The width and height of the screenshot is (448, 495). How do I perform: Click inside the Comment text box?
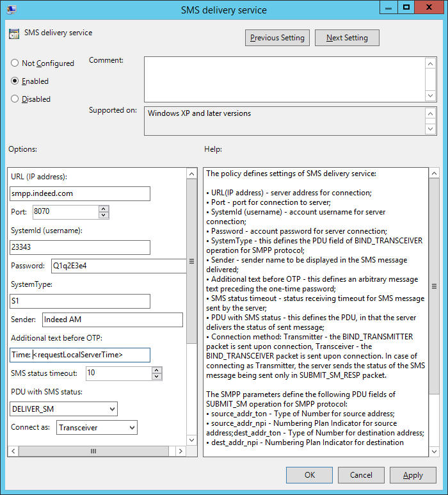[284, 79]
